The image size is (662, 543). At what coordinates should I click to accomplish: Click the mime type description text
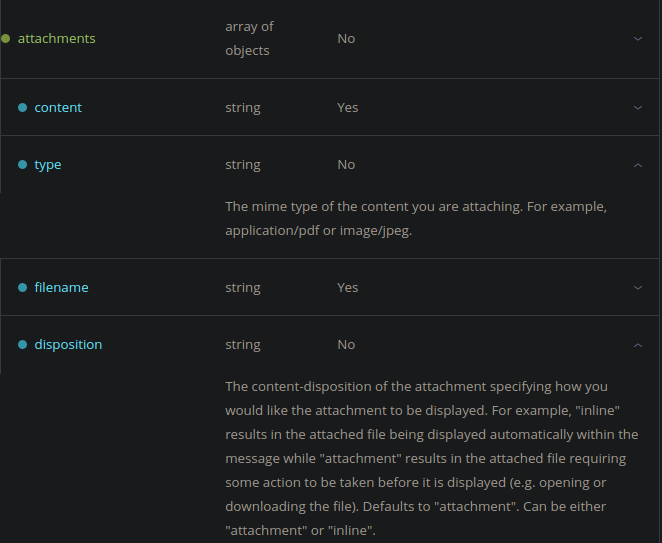416,219
